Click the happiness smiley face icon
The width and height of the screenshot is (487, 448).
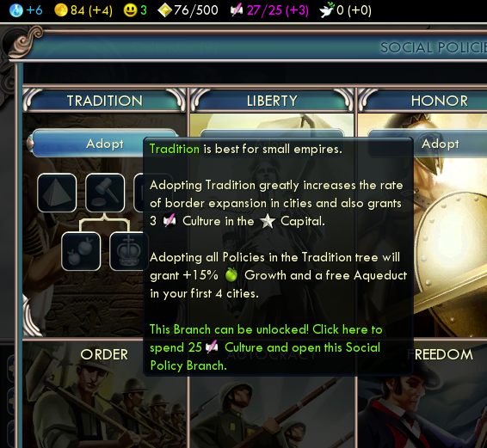pos(130,10)
